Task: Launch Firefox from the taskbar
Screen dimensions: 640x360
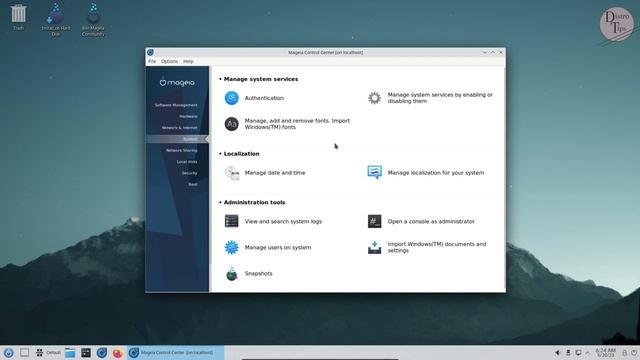Action: tap(118, 353)
